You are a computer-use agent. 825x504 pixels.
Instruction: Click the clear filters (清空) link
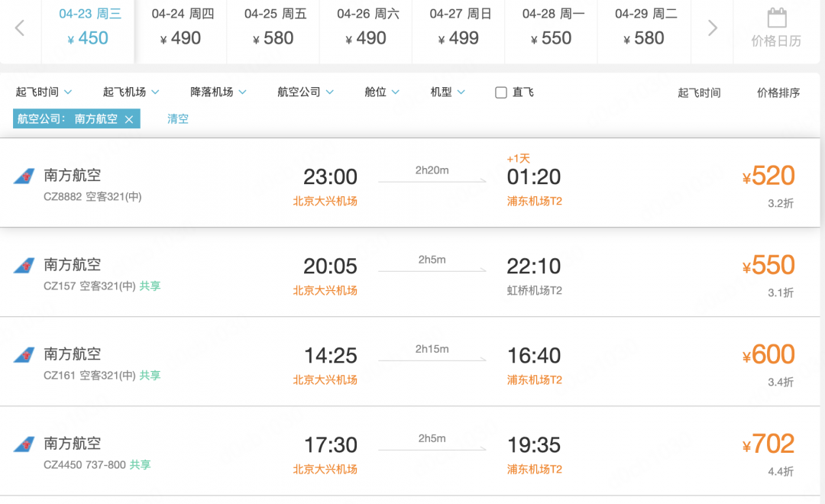[x=178, y=119]
